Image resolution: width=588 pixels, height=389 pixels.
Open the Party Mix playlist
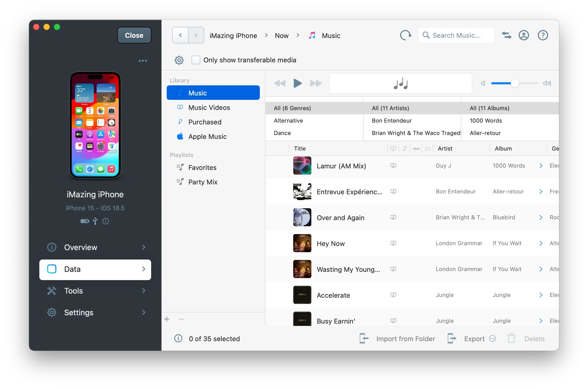(x=203, y=182)
